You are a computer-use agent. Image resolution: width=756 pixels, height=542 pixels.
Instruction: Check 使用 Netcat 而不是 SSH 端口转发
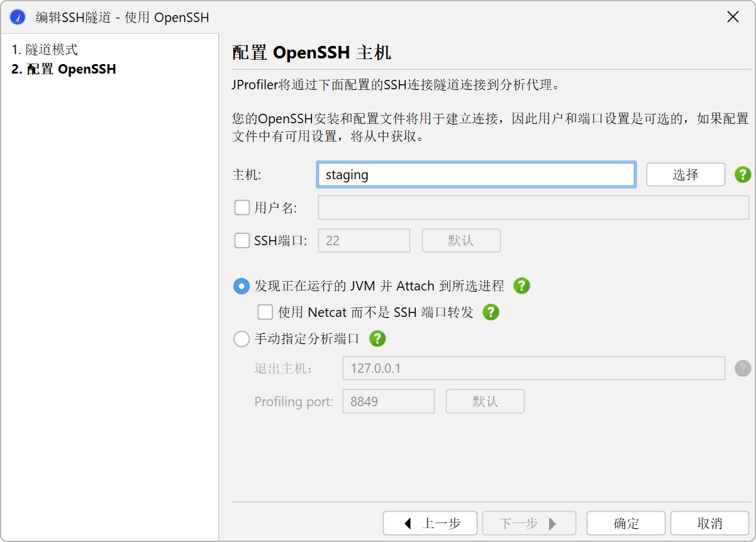coord(265,312)
